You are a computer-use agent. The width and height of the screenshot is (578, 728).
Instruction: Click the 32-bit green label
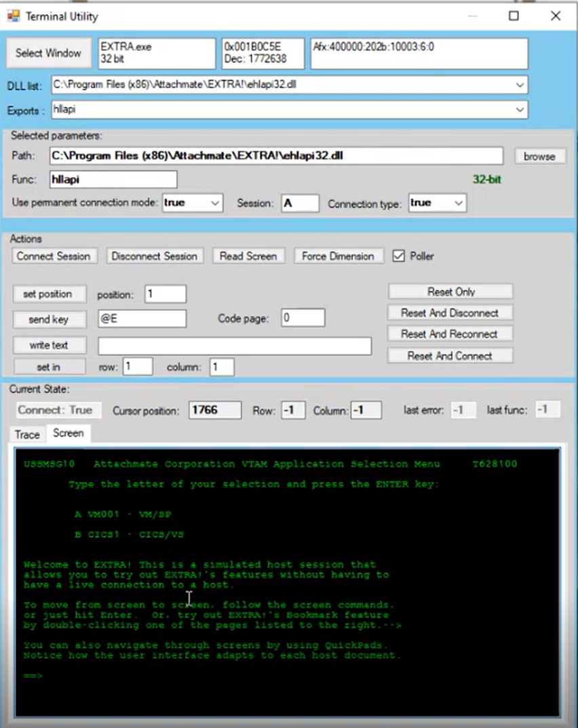pyautogui.click(x=487, y=180)
